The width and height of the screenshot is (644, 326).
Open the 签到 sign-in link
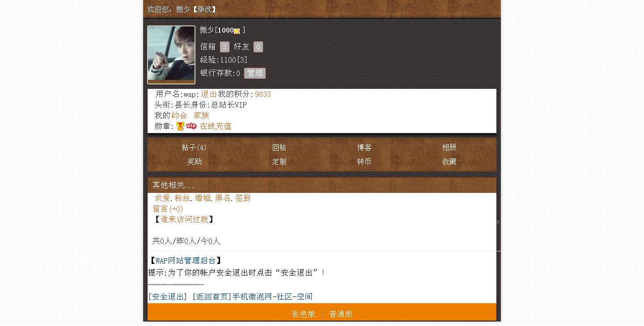(x=243, y=198)
